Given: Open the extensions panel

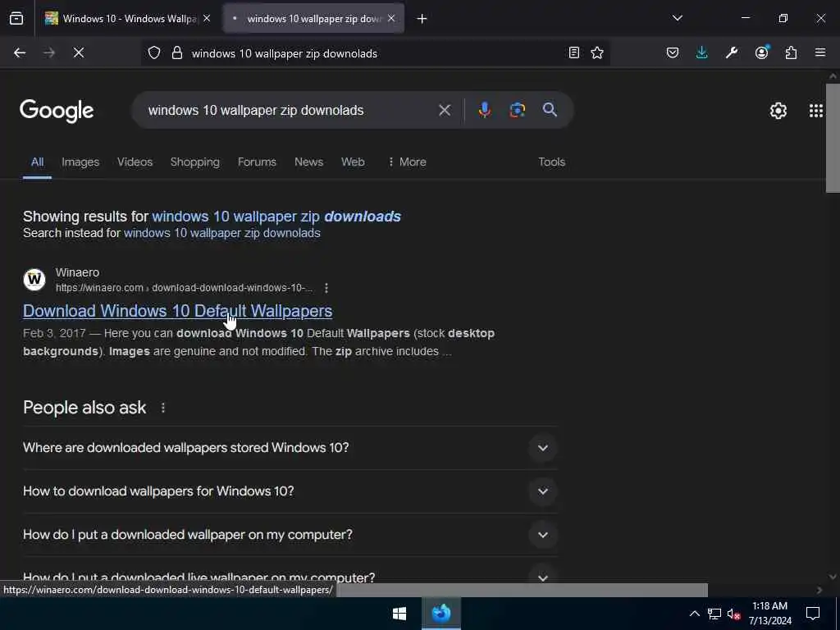Looking at the screenshot, I should pyautogui.click(x=792, y=53).
